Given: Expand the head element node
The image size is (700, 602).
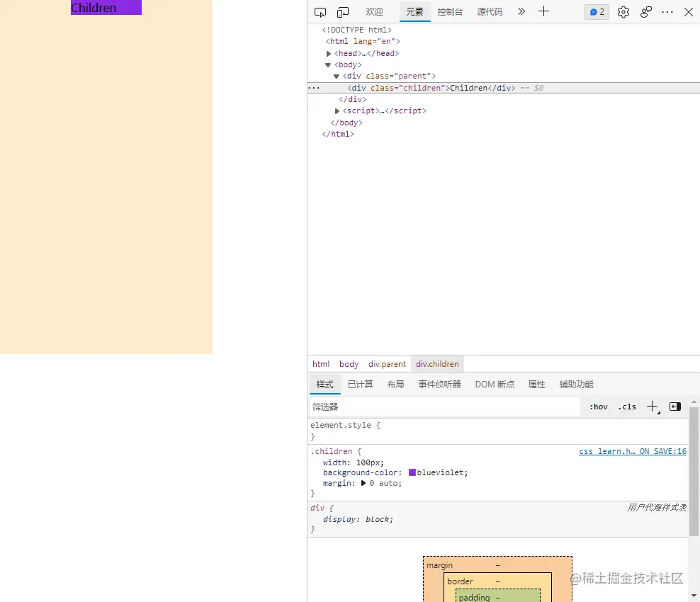Looking at the screenshot, I should pos(329,54).
